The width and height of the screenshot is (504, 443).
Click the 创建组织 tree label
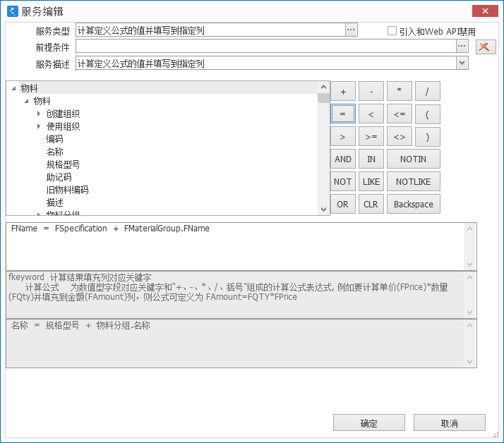click(x=63, y=114)
